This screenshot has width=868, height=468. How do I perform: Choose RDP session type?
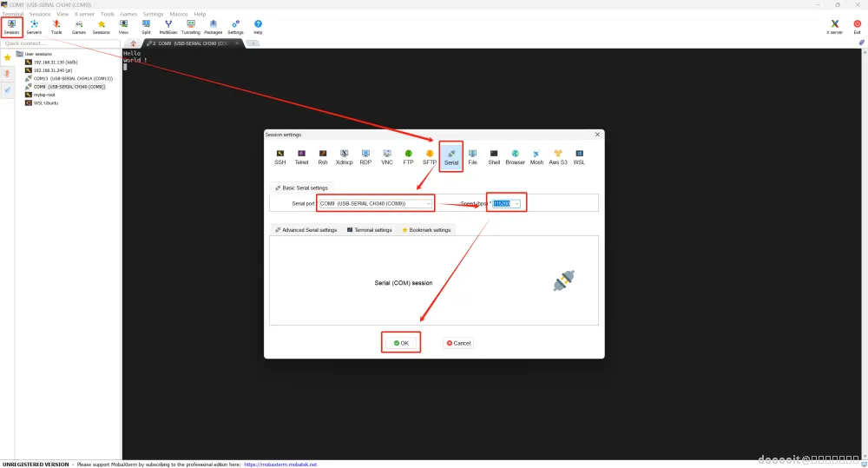[x=365, y=157]
